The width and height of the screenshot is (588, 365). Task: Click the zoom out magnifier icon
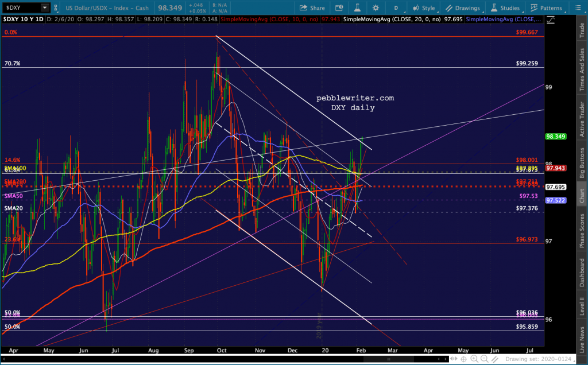pyautogui.click(x=484, y=359)
